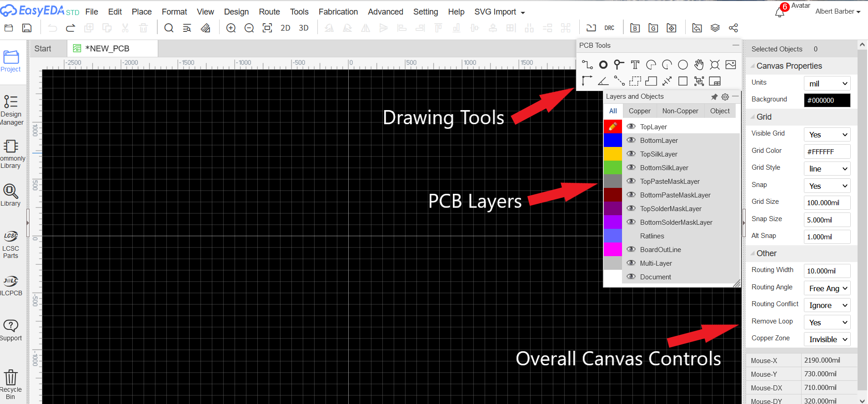Toggle TopPasteMaskLayer visibility eye

[x=631, y=181]
